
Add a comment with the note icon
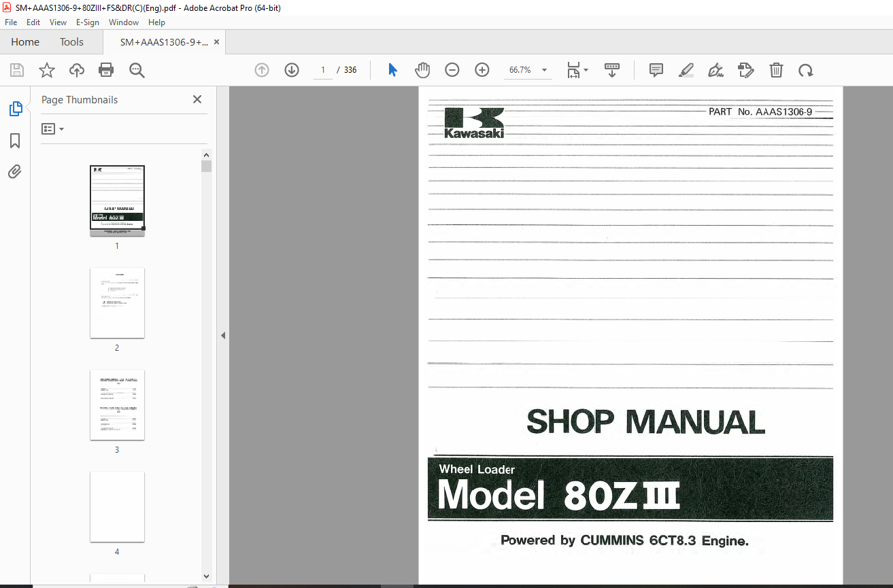click(x=656, y=70)
